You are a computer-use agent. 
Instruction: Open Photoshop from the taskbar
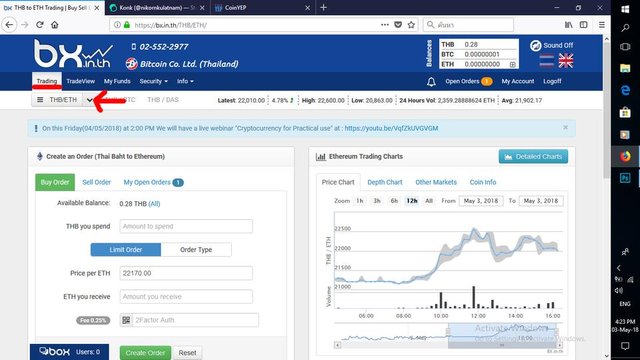(625, 178)
